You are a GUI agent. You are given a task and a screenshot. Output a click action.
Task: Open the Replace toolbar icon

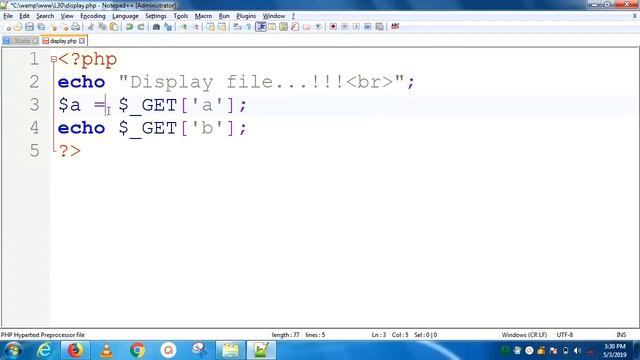pyautogui.click(x=168, y=27)
